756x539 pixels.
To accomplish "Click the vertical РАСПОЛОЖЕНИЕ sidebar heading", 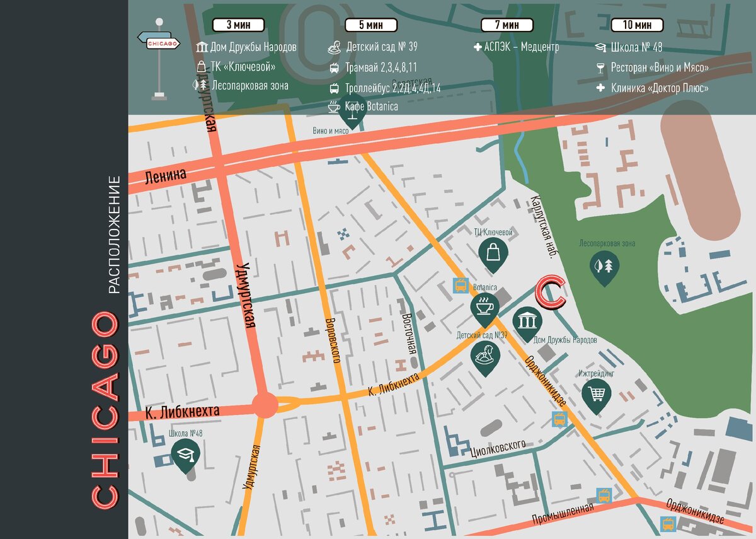I will [114, 235].
